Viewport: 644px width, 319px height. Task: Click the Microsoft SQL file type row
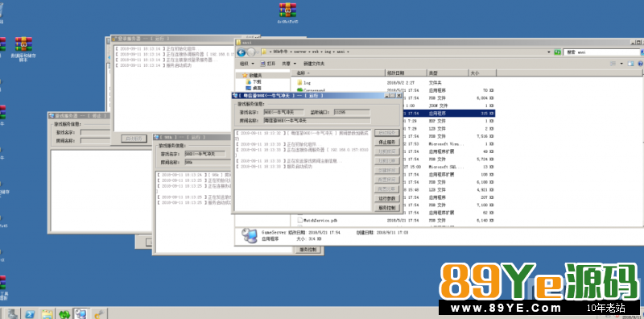449,167
